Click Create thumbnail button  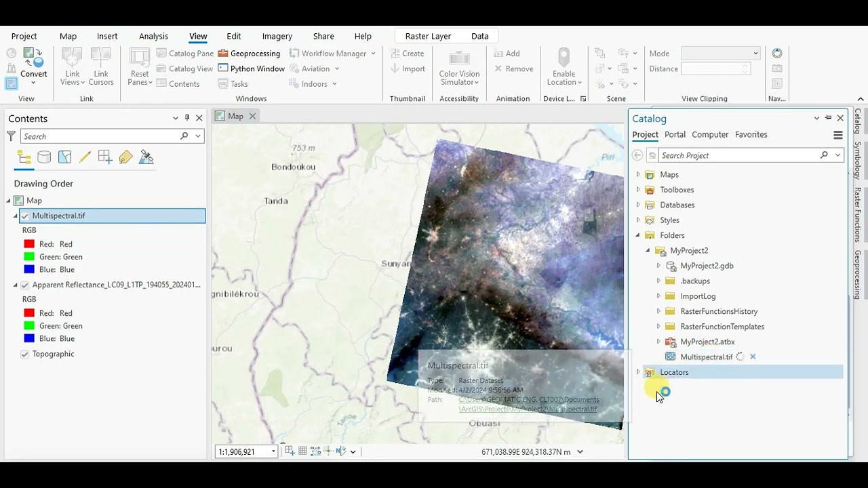408,54
